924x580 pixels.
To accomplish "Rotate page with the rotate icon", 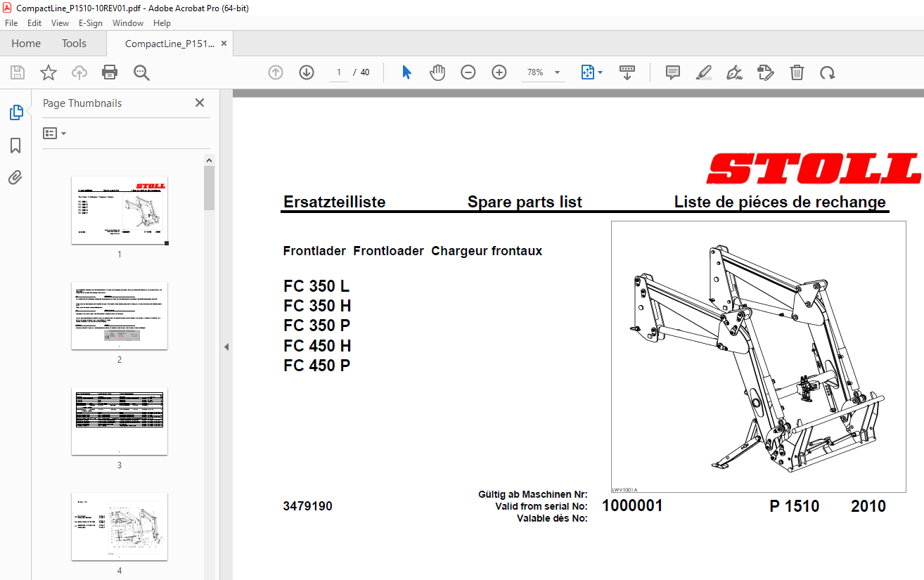I will pos(828,72).
